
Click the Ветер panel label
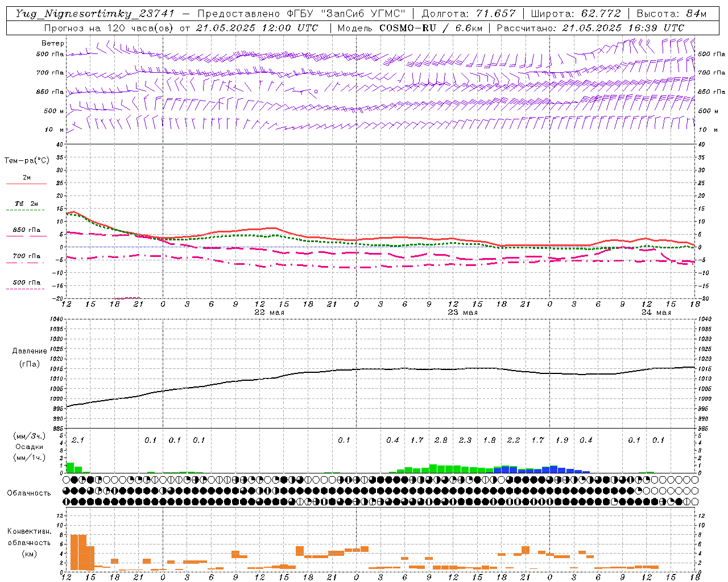click(53, 43)
